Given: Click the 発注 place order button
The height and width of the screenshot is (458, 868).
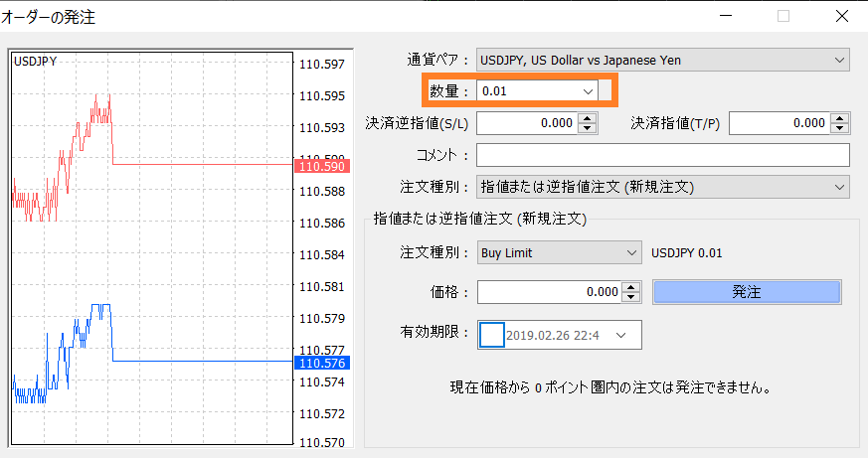Looking at the screenshot, I should pos(747,291).
